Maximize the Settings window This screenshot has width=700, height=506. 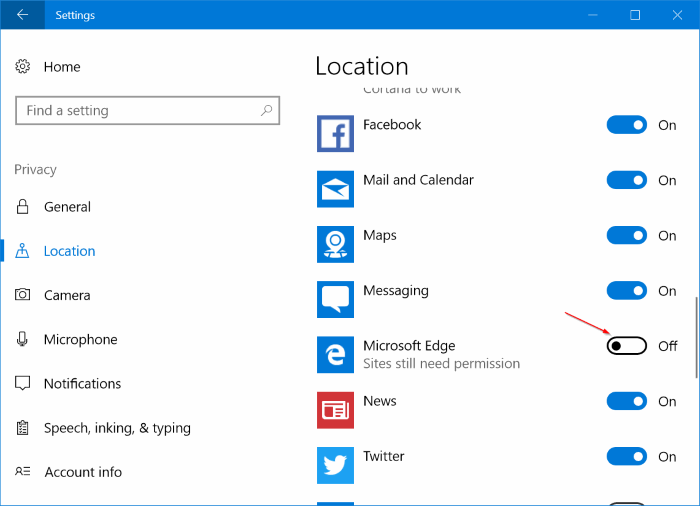coord(635,15)
